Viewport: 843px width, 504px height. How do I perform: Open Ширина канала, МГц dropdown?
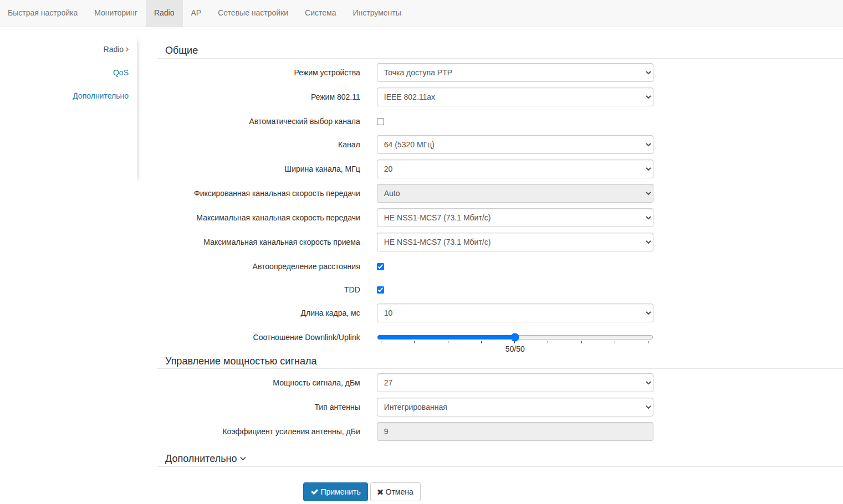coord(514,169)
